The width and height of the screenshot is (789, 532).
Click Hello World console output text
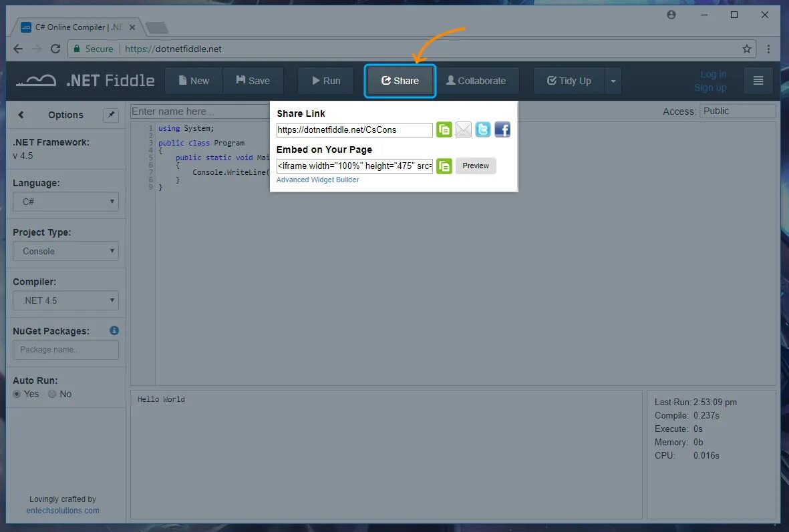(x=161, y=399)
